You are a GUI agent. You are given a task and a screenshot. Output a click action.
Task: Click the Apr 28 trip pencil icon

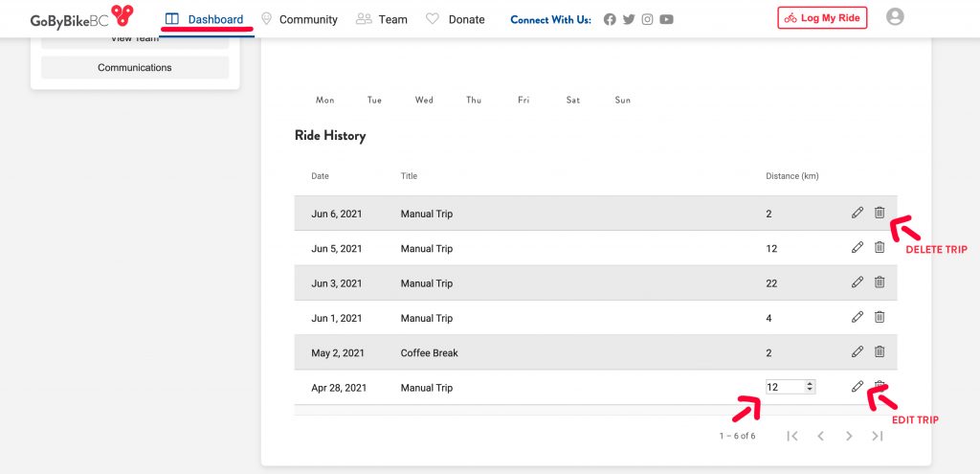point(857,387)
